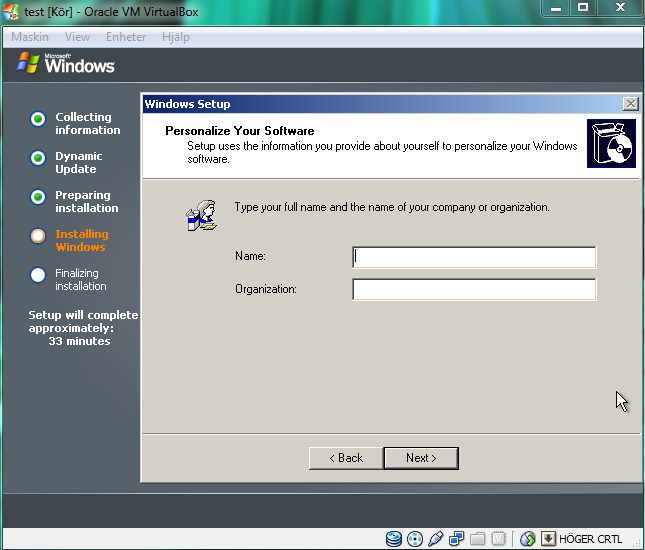Click the software box and CD icon
Screen dimensions: 645x550
click(611, 144)
